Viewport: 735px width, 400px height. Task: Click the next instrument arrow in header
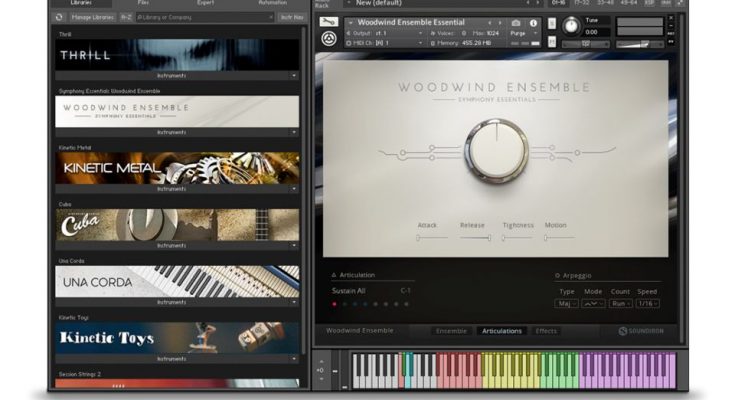(x=501, y=22)
